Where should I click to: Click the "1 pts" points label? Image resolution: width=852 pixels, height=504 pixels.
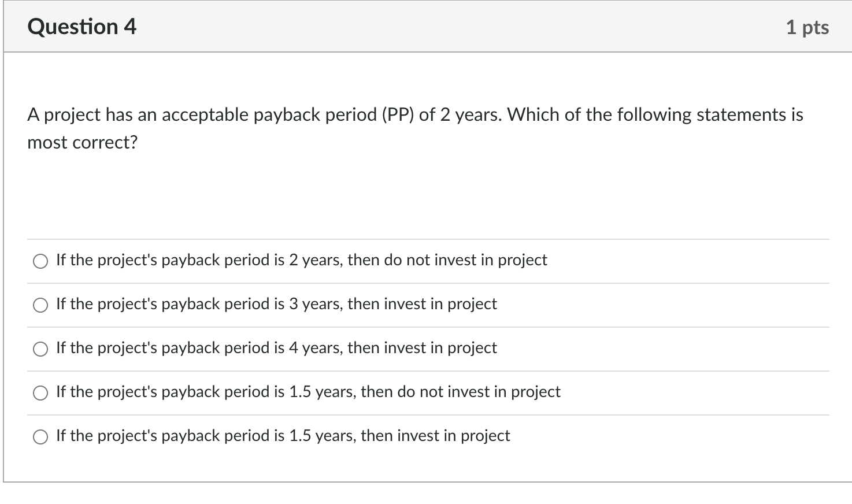(807, 27)
